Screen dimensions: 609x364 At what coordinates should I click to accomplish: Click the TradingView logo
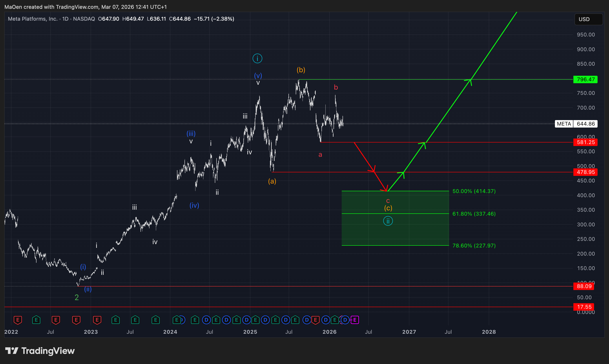[40, 351]
